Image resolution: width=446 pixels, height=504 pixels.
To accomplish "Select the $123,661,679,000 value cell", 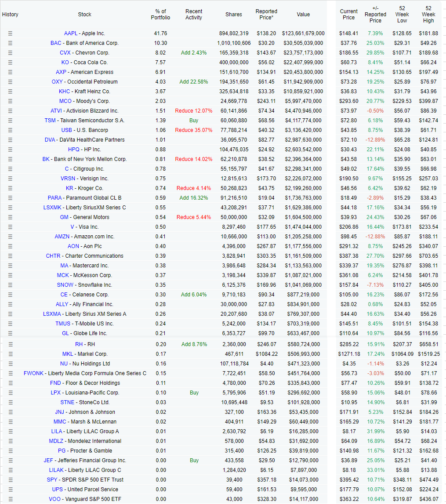I will coord(304,33).
